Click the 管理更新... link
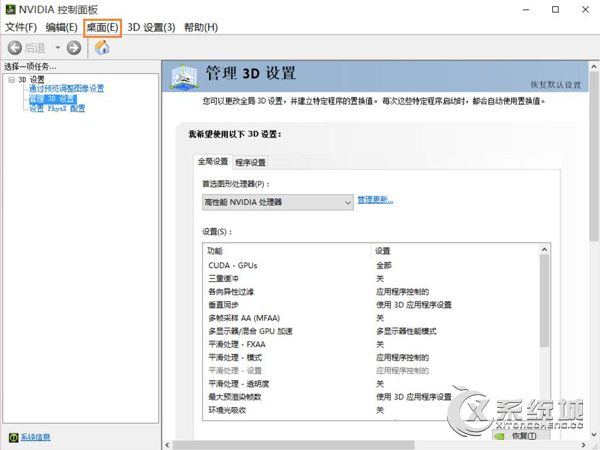 (375, 200)
